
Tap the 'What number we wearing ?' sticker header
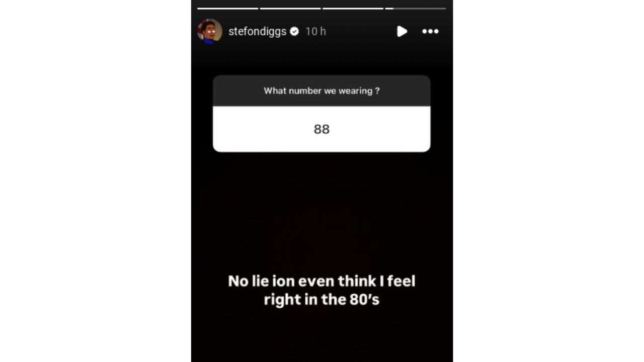coord(321,91)
